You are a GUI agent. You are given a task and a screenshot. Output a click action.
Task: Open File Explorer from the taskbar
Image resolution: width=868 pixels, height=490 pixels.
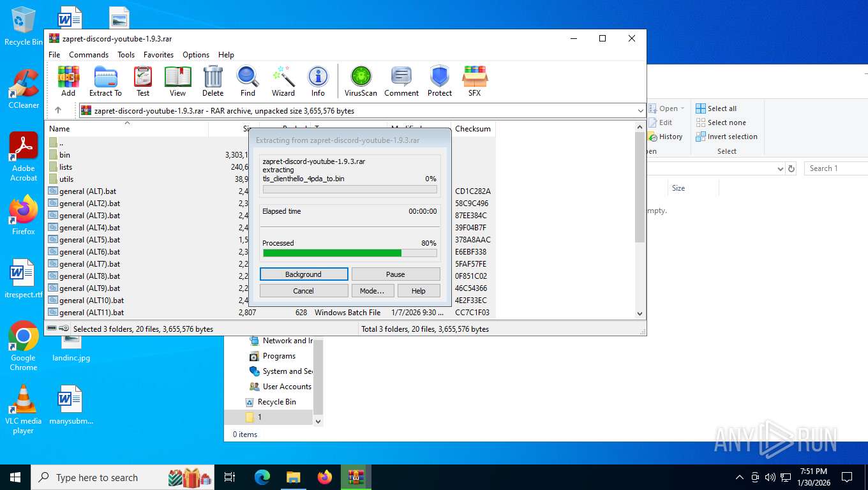293,477
